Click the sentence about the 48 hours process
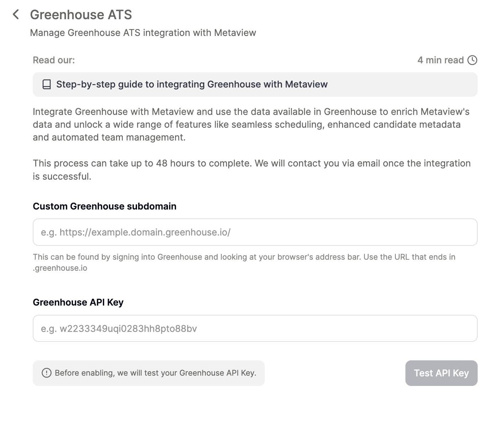Image resolution: width=504 pixels, height=429 pixels. 251,163
